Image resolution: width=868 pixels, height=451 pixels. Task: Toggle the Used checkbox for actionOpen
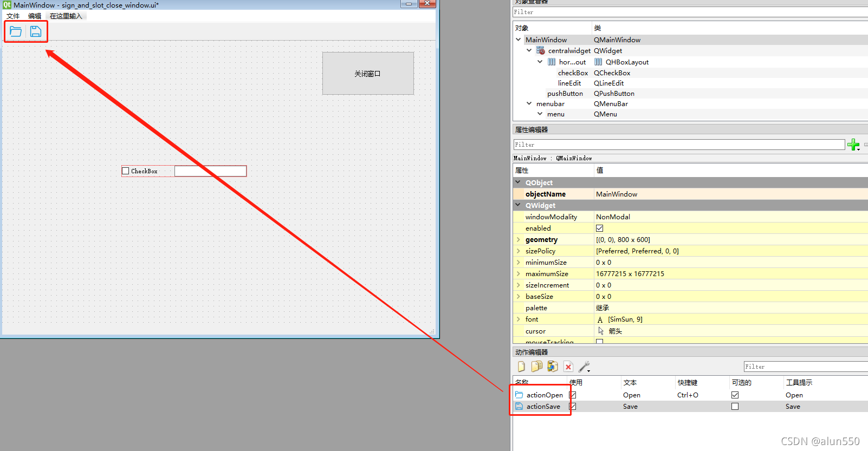click(x=573, y=395)
